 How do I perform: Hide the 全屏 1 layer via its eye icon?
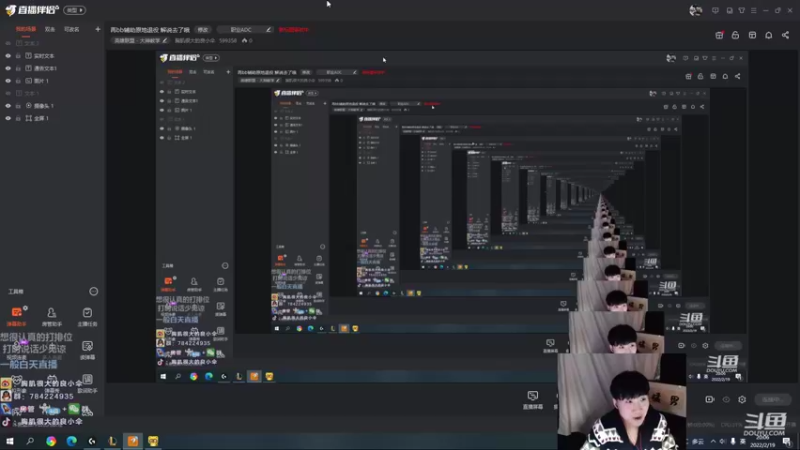click(8, 118)
